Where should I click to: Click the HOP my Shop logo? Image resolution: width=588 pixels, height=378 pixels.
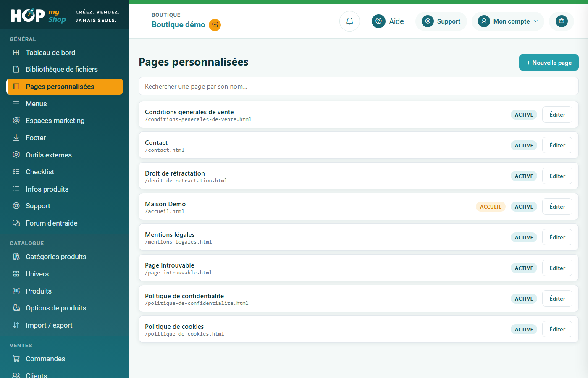(38, 16)
